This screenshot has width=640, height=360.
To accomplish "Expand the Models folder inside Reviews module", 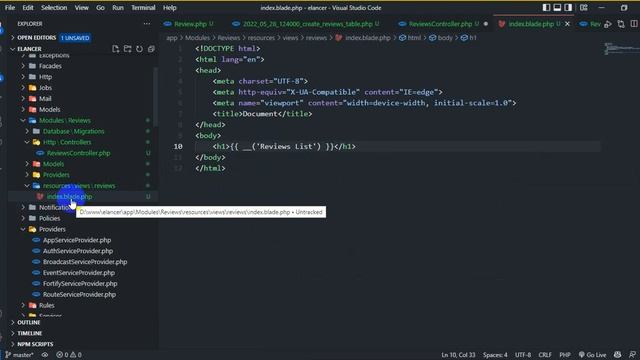I will pyautogui.click(x=53, y=164).
